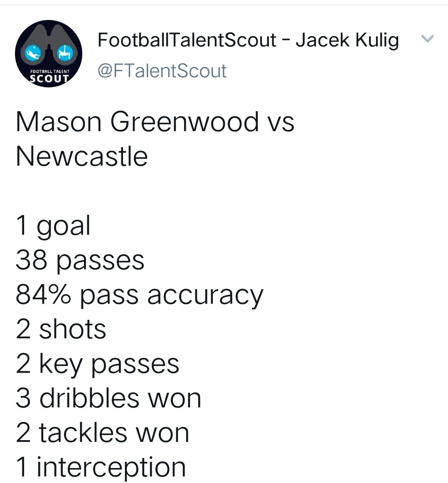Select the Mason Greenwood vs text

155,122
